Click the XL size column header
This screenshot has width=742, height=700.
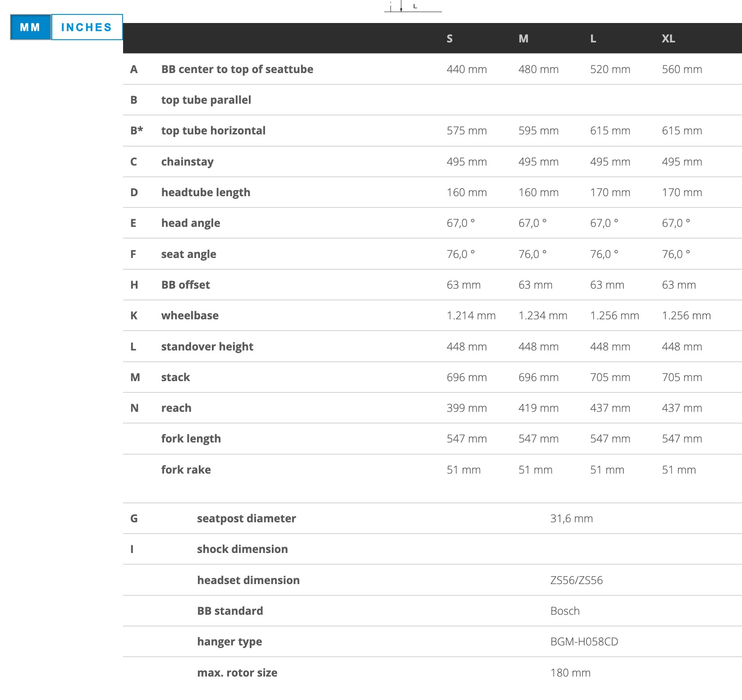[x=668, y=39]
